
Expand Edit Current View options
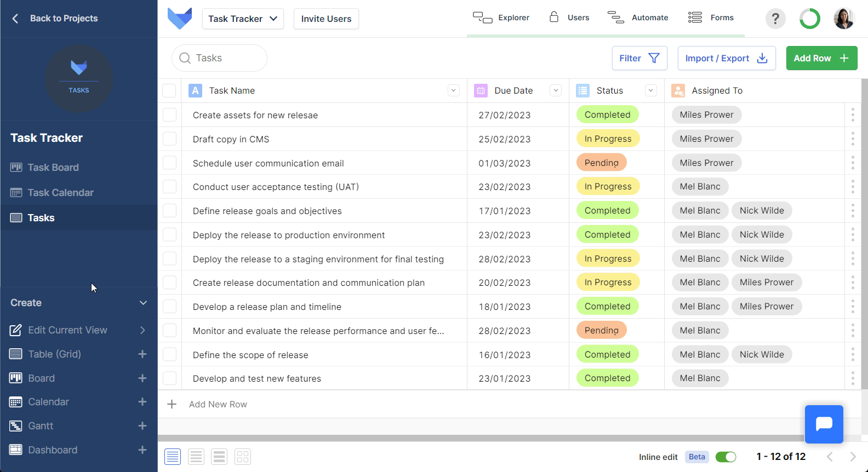142,330
